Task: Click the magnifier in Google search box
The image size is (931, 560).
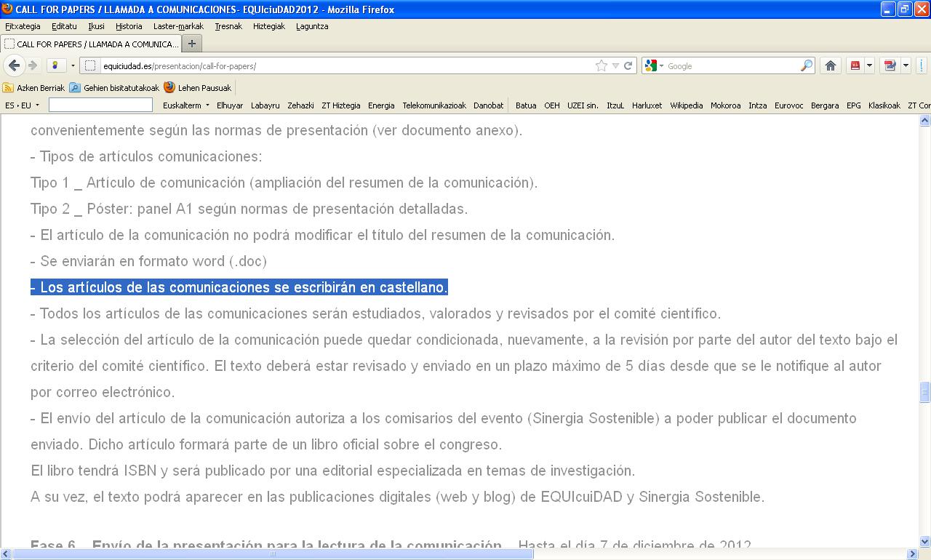Action: pyautogui.click(x=806, y=65)
